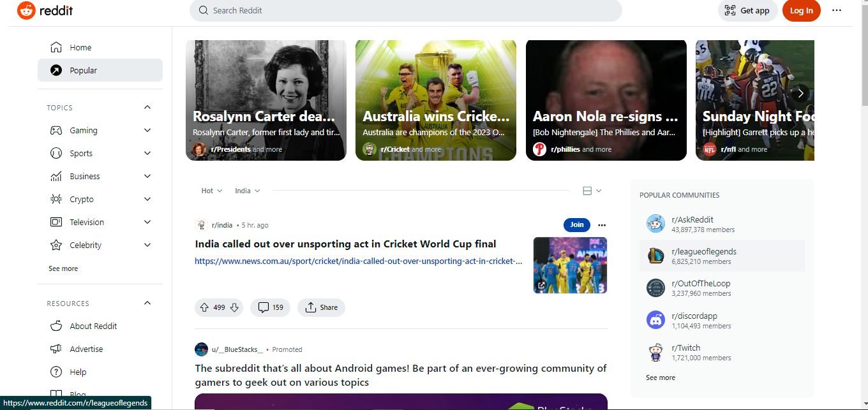Click the Search Reddit field
This screenshot has height=410, width=868.
[406, 10]
